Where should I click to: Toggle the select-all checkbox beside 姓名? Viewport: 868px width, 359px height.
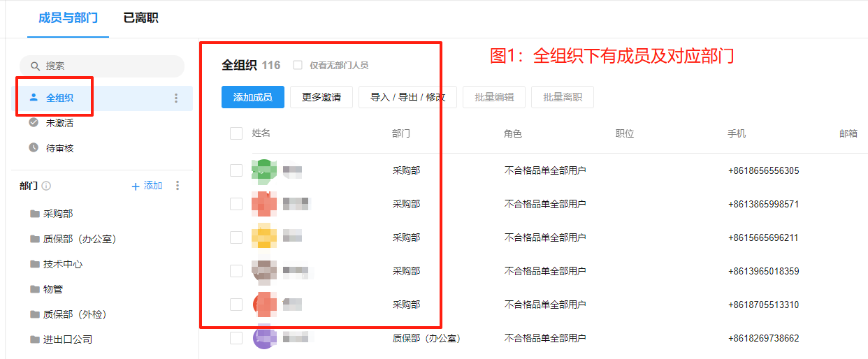click(236, 133)
